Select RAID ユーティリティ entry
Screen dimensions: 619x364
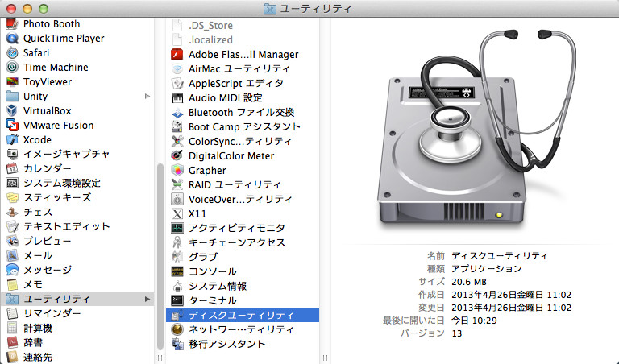(243, 184)
